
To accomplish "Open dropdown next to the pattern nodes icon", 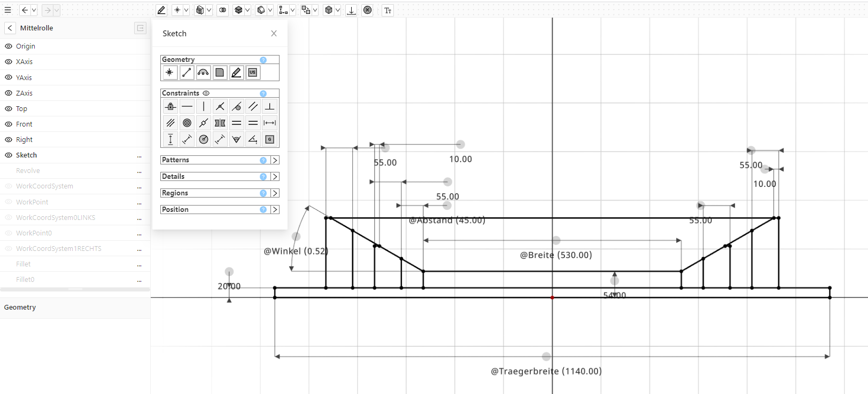I will (x=292, y=10).
